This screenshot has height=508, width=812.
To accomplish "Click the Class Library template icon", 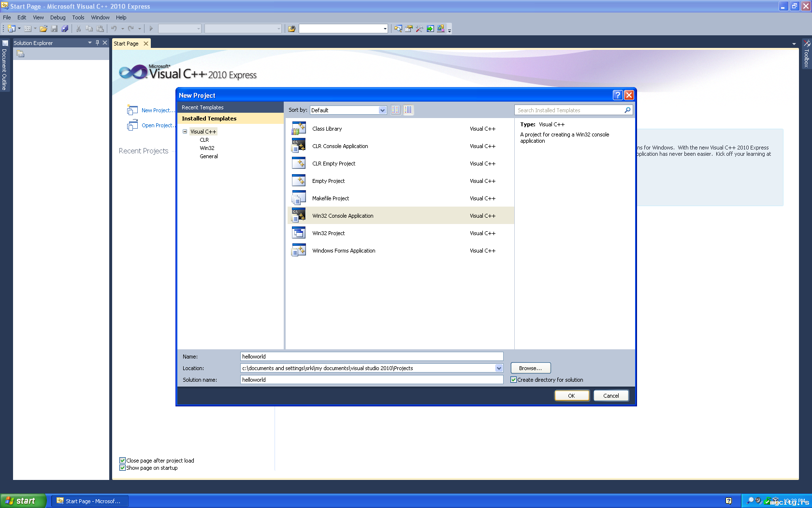I will (x=299, y=128).
